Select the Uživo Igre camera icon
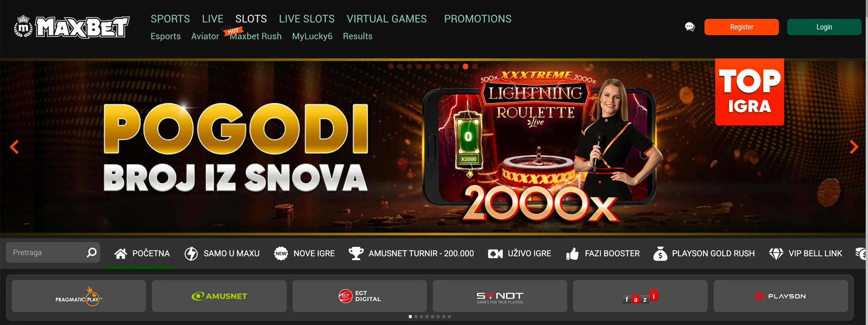Image resolution: width=868 pixels, height=325 pixels. pyautogui.click(x=495, y=254)
